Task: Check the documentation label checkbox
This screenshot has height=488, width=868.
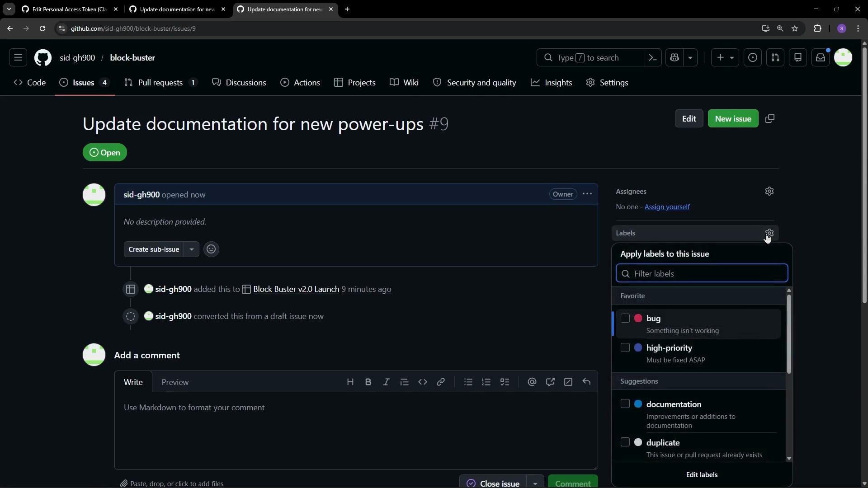Action: click(625, 404)
